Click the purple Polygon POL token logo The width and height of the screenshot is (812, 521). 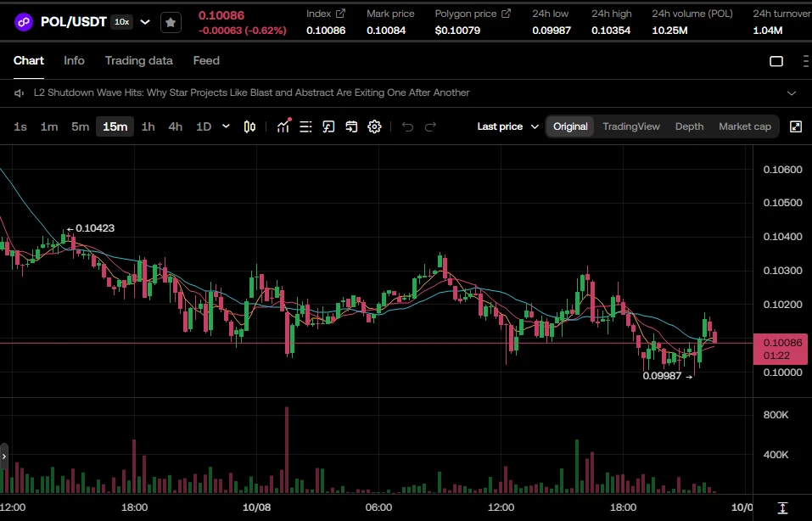pyautogui.click(x=23, y=22)
